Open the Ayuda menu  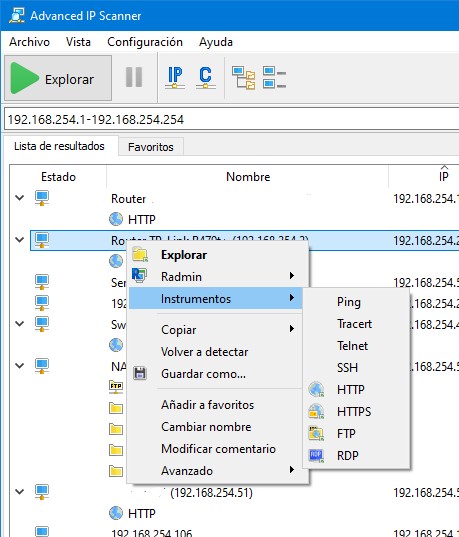click(x=216, y=42)
